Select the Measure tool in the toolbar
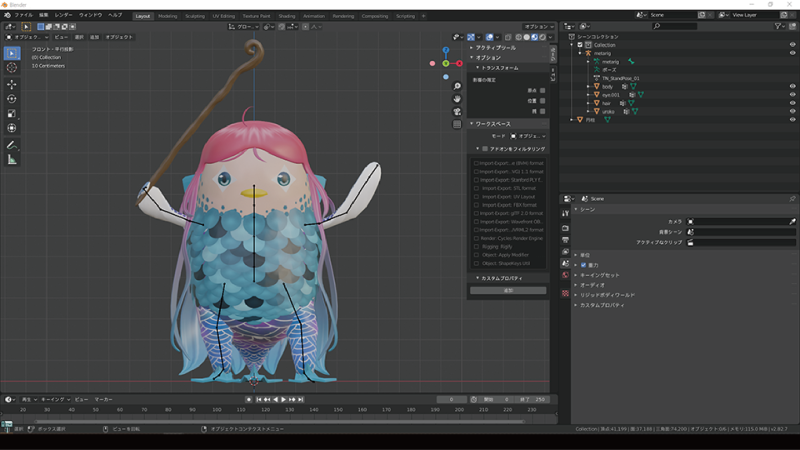This screenshot has width=800, height=450. (12, 160)
